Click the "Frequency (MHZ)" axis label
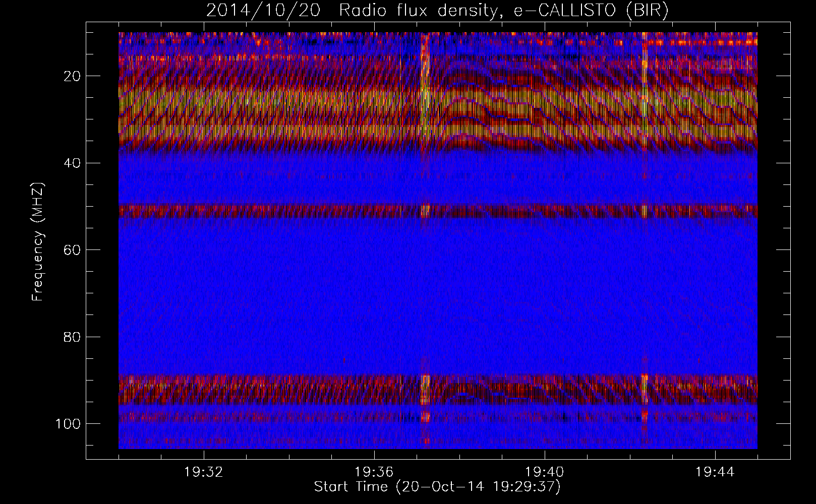 pyautogui.click(x=38, y=242)
